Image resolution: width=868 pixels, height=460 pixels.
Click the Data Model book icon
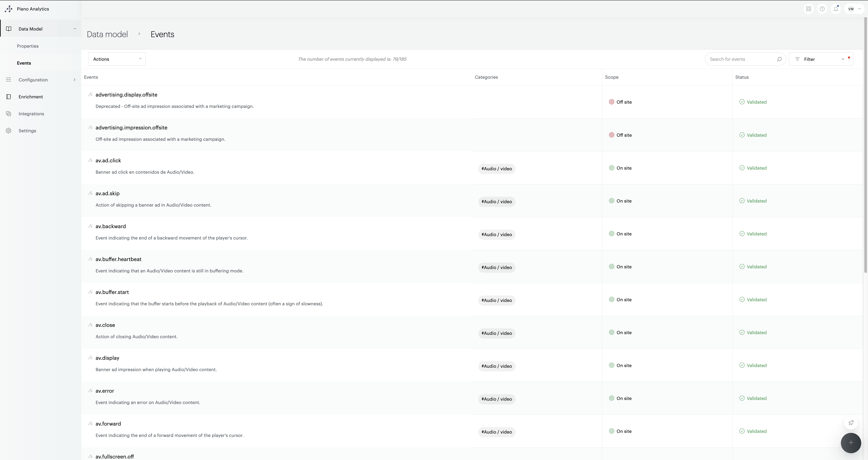coord(8,29)
